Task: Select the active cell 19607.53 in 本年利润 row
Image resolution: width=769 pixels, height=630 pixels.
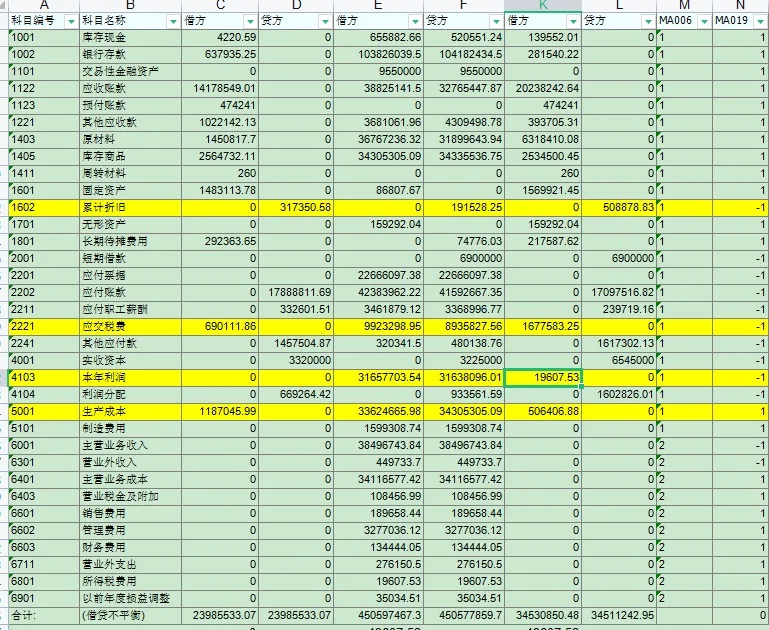Action: coord(543,378)
